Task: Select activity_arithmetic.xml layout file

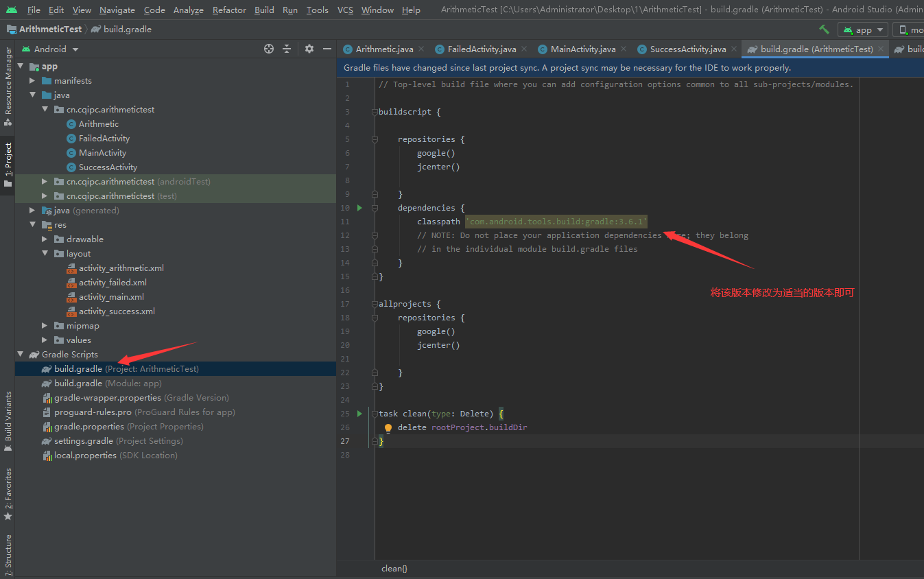Action: [121, 268]
